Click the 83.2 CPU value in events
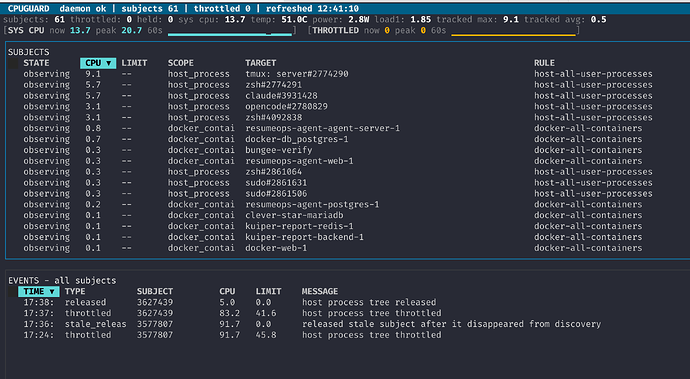690x379 pixels. click(230, 313)
